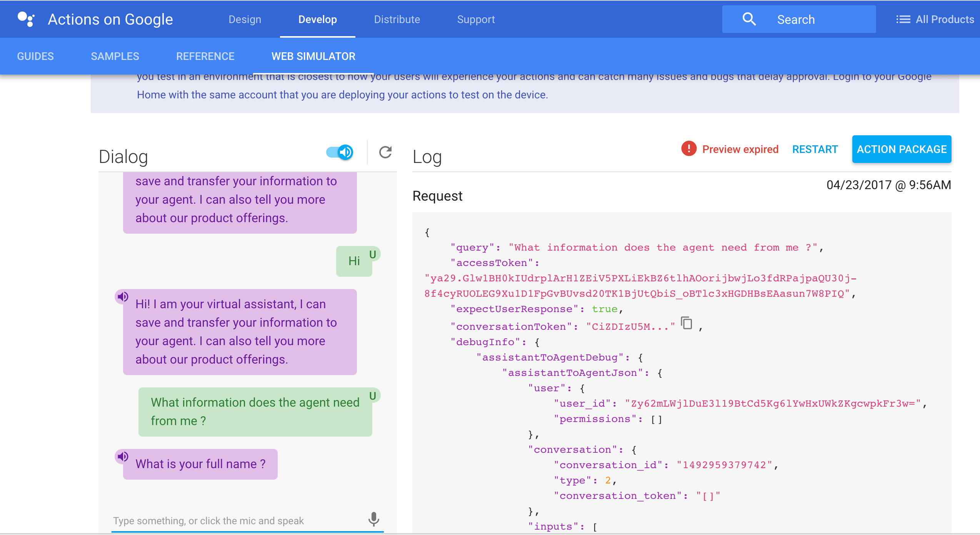Click the microphone icon to speak

pos(373,519)
